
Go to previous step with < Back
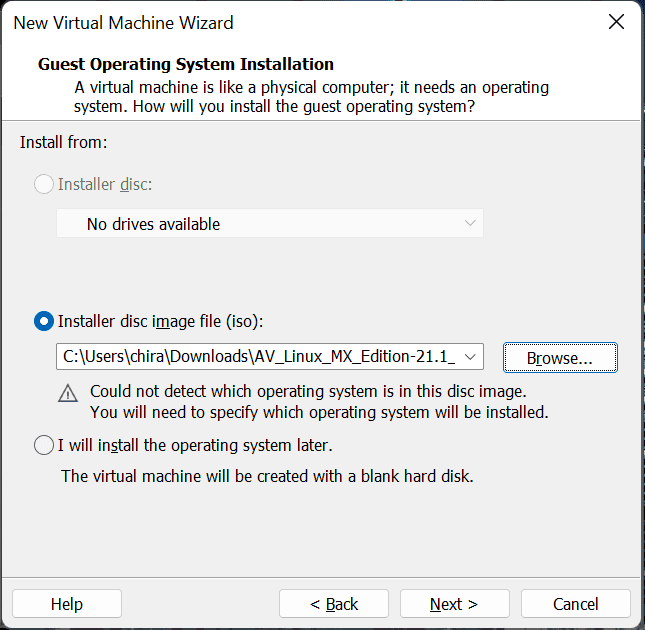334,604
